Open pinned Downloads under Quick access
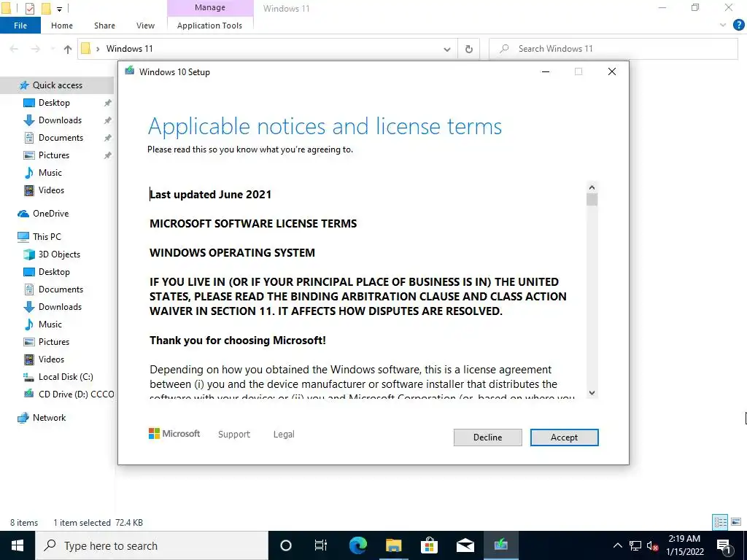Image resolution: width=747 pixels, height=560 pixels. (x=60, y=120)
